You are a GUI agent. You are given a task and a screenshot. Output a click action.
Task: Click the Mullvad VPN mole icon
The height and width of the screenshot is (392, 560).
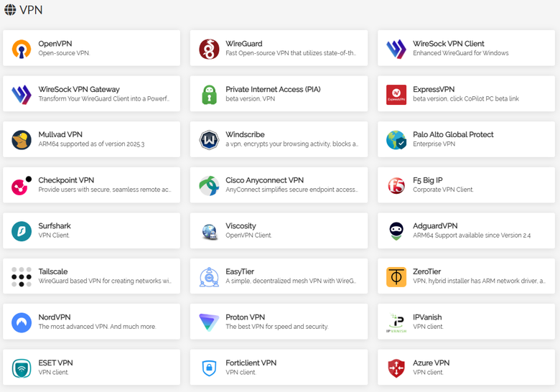[x=22, y=140]
